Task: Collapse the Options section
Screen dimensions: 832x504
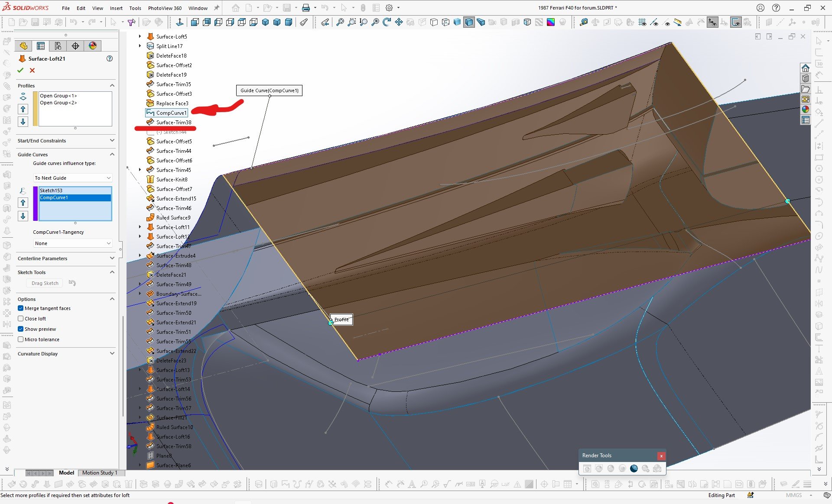Action: pos(112,299)
